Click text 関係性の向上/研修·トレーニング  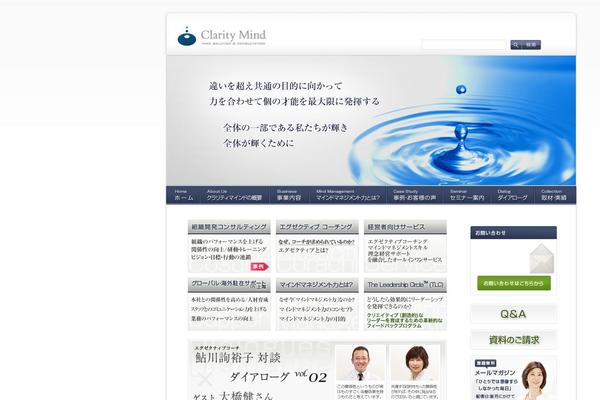tap(229, 249)
